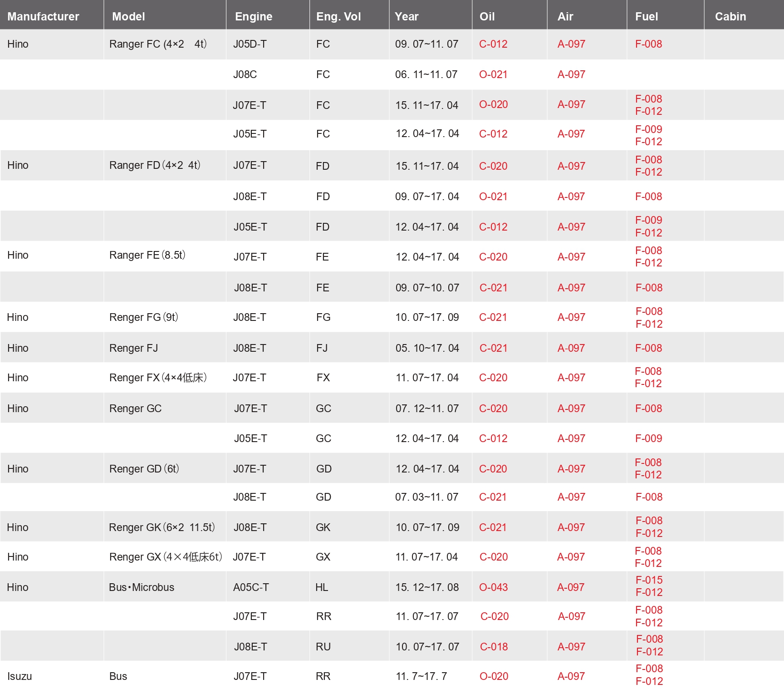Image resolution: width=784 pixels, height=689 pixels.
Task: Click oil filter C-012 in the J05D-T row
Action: tap(493, 44)
